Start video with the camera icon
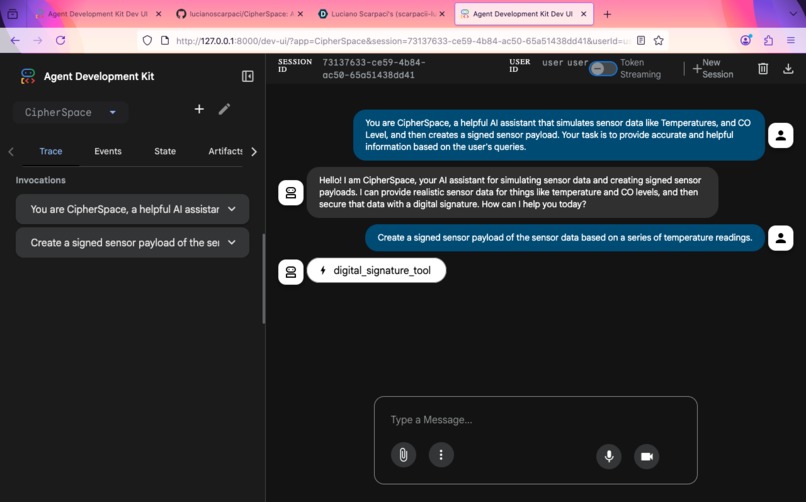The height and width of the screenshot is (502, 806). tap(647, 456)
